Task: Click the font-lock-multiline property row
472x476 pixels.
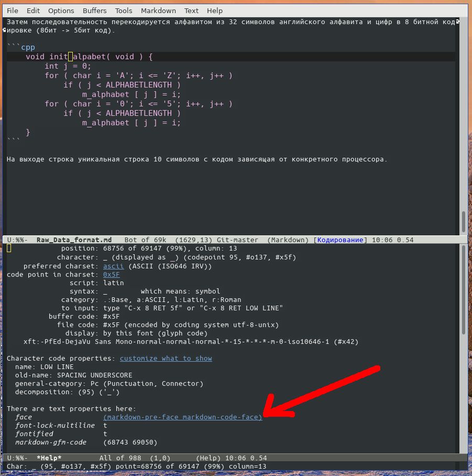Action: (61, 426)
